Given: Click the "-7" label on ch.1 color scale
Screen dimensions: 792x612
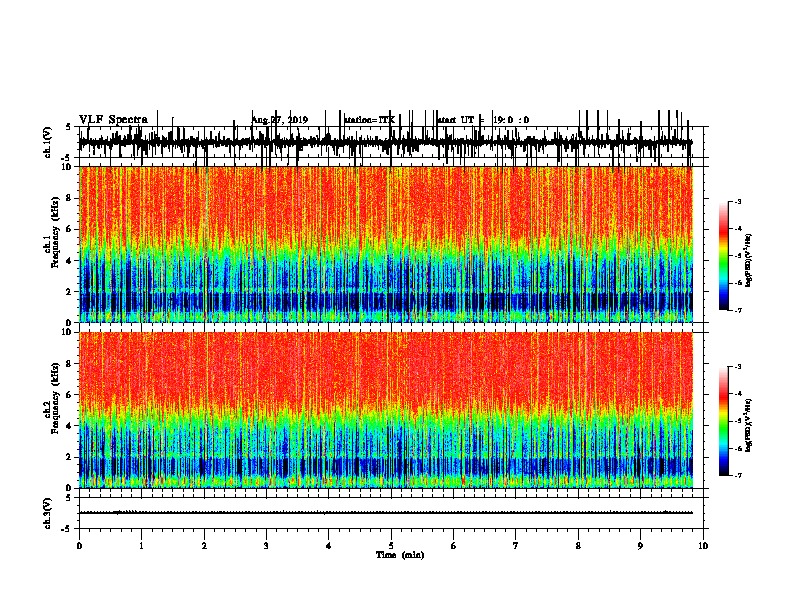Looking at the screenshot, I should [x=737, y=310].
